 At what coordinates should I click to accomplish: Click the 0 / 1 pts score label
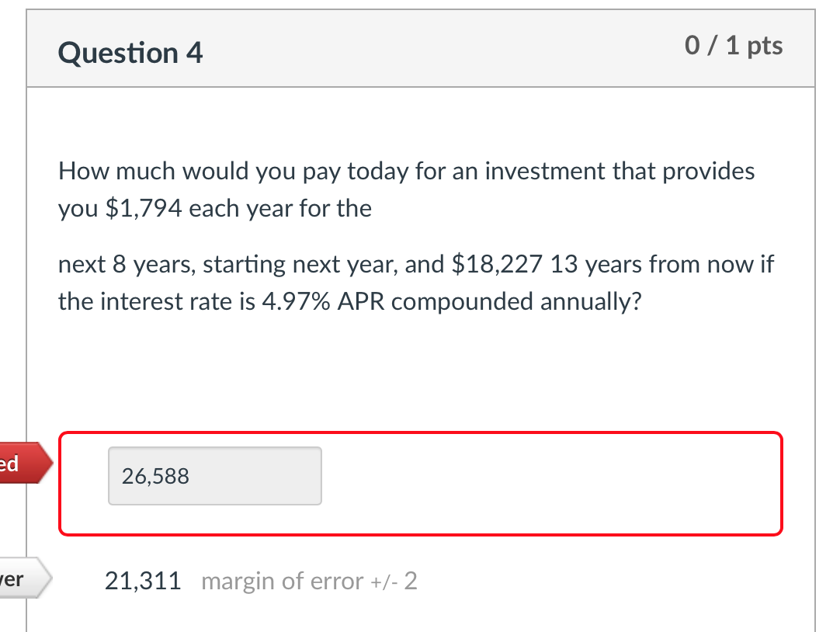click(x=734, y=45)
